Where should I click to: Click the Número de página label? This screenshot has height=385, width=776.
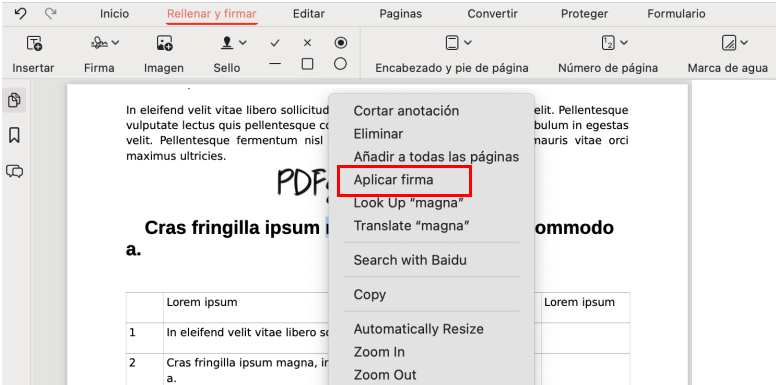(x=608, y=68)
